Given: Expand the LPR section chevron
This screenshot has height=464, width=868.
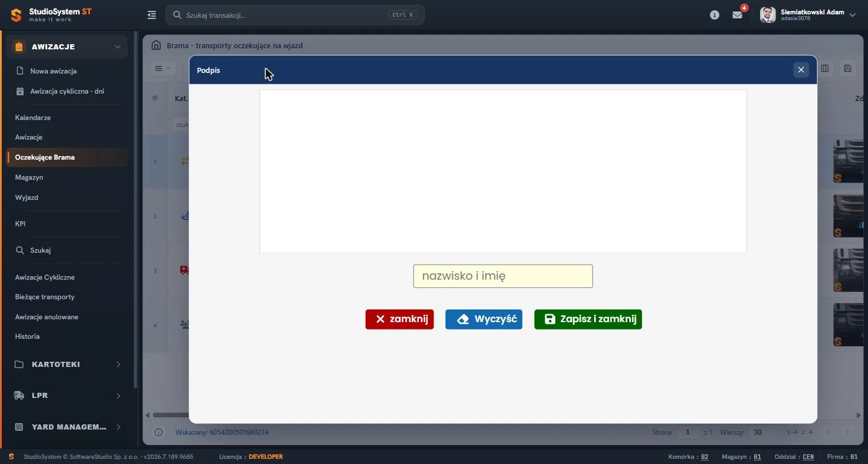Looking at the screenshot, I should pyautogui.click(x=118, y=396).
